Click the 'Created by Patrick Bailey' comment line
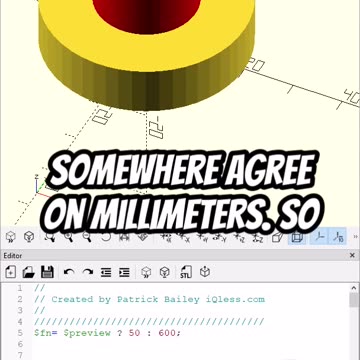360x360 pixels. pyautogui.click(x=150, y=299)
